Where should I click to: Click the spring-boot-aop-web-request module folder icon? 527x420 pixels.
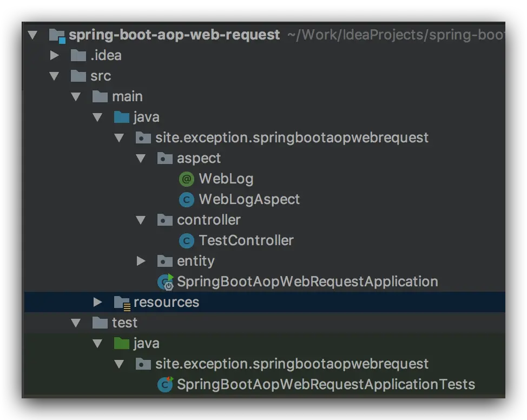[x=57, y=35]
